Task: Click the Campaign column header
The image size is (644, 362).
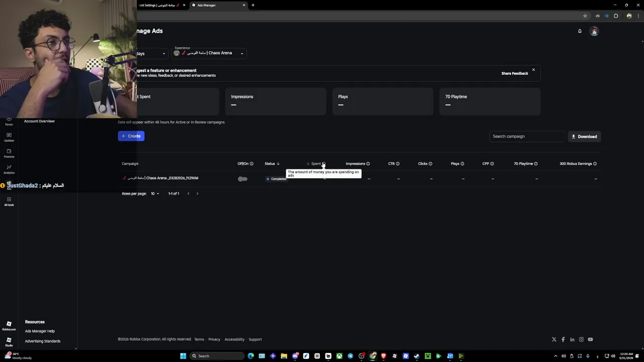Action: pyautogui.click(x=130, y=163)
